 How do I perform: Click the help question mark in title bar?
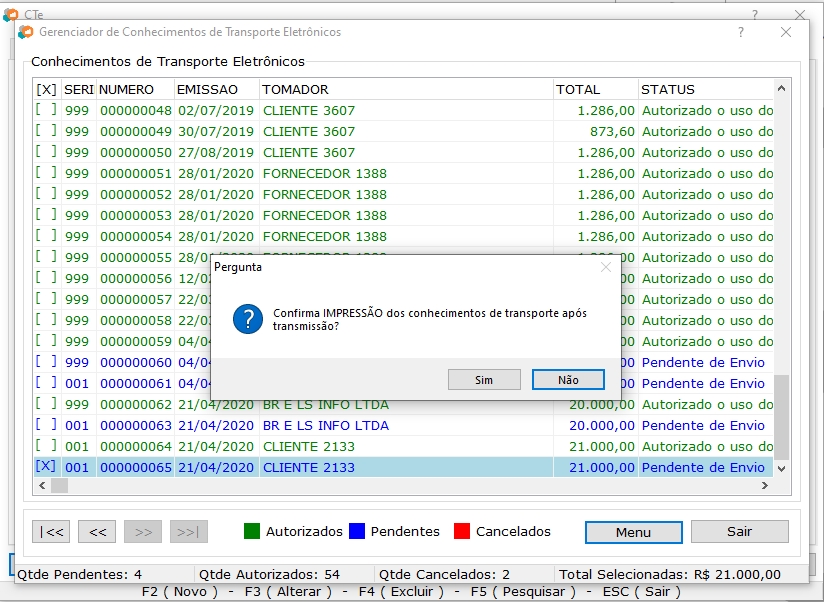click(x=741, y=32)
